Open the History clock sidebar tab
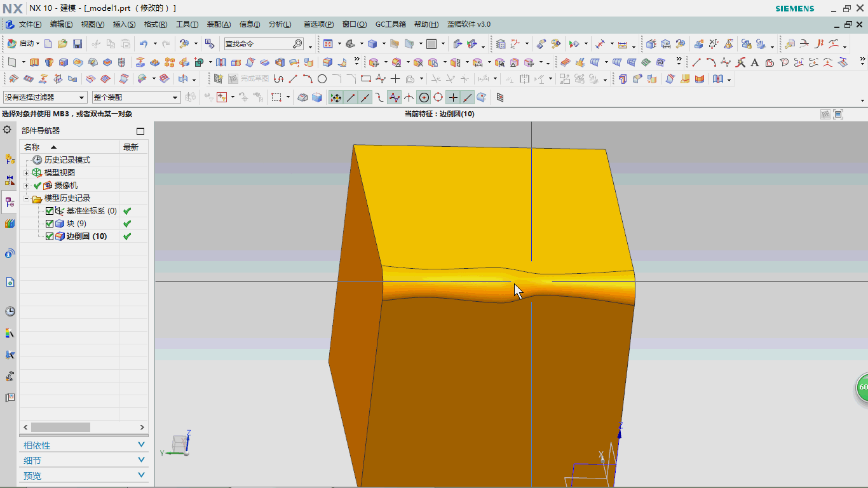 (x=10, y=311)
